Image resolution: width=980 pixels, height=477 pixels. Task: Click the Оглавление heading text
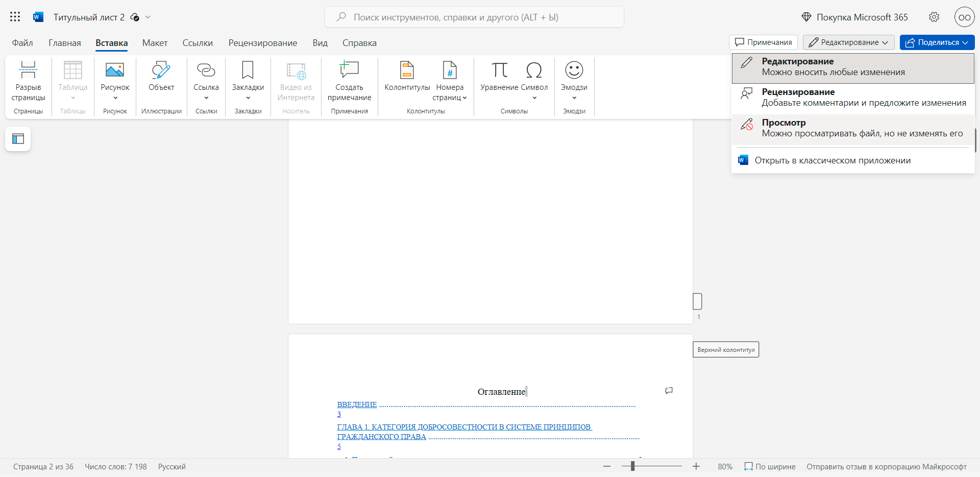point(501,392)
